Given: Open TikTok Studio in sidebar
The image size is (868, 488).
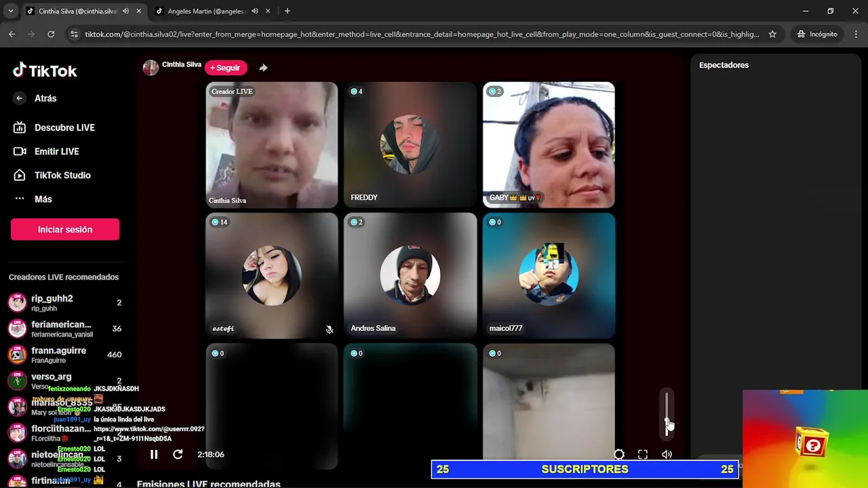Looking at the screenshot, I should pyautogui.click(x=62, y=175).
